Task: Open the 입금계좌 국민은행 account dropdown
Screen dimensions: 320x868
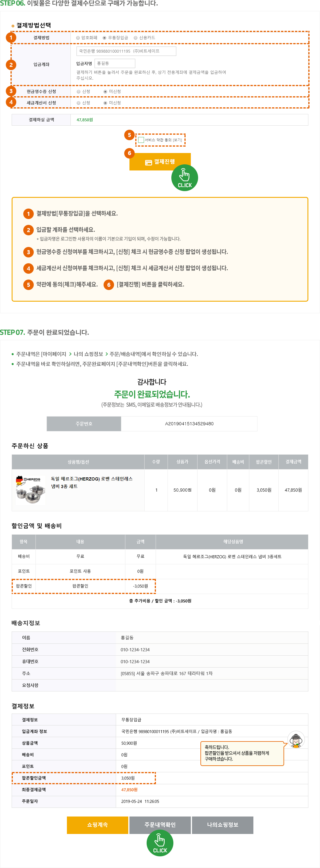Action: point(126,51)
